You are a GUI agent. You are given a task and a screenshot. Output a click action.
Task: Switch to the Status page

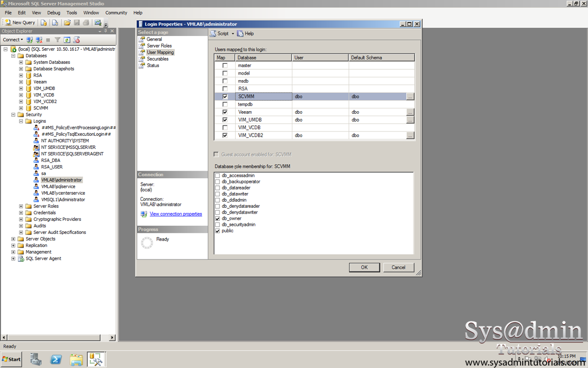(153, 65)
